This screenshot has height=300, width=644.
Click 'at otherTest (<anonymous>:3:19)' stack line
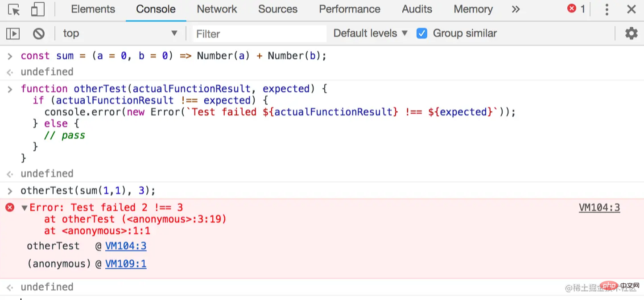(x=135, y=219)
